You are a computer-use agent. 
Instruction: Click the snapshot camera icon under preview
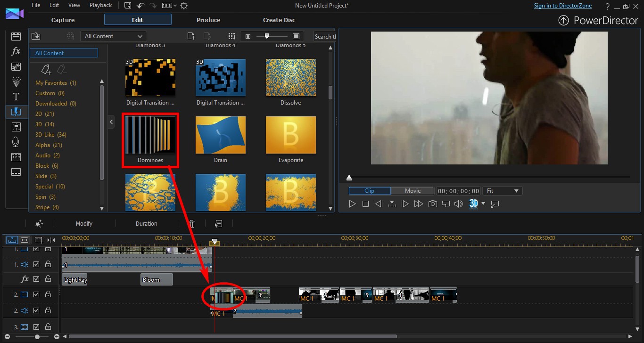pyautogui.click(x=432, y=204)
